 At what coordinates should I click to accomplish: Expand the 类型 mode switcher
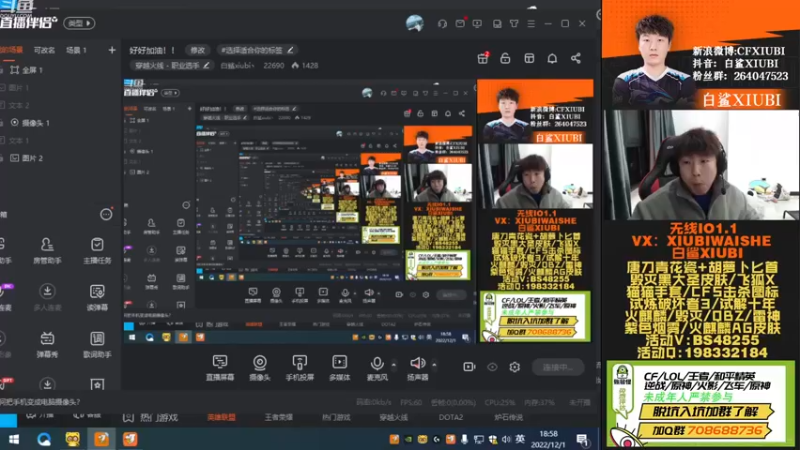click(79, 23)
